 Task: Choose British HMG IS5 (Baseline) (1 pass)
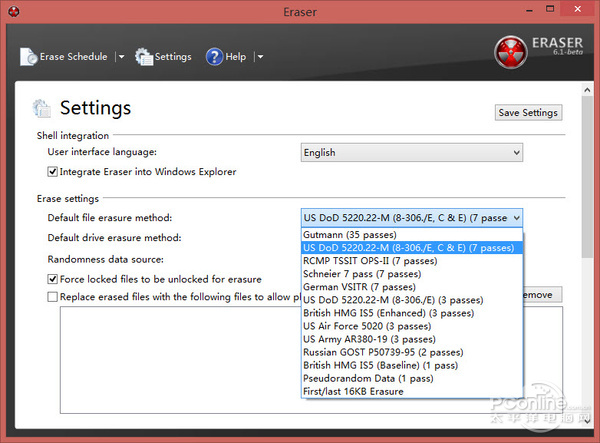point(412,365)
